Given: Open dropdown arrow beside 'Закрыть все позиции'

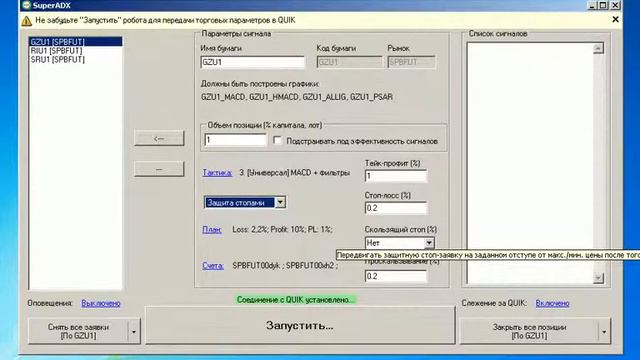Looking at the screenshot, I should (604, 331).
